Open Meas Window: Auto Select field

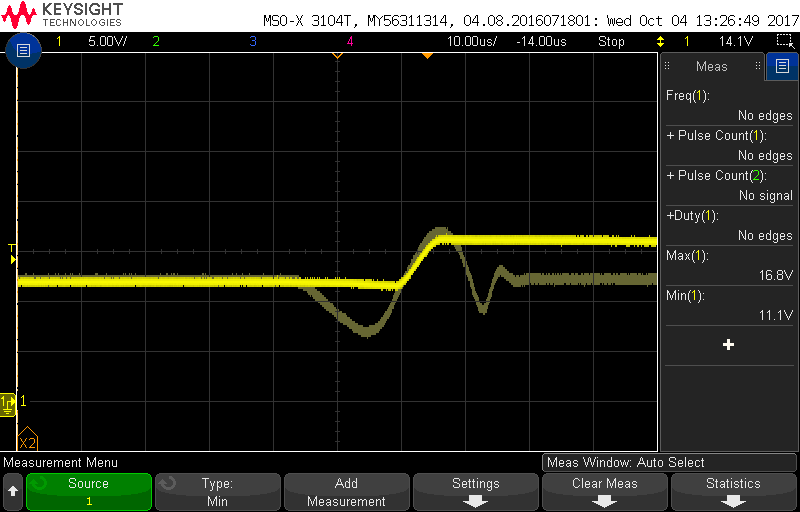click(669, 463)
